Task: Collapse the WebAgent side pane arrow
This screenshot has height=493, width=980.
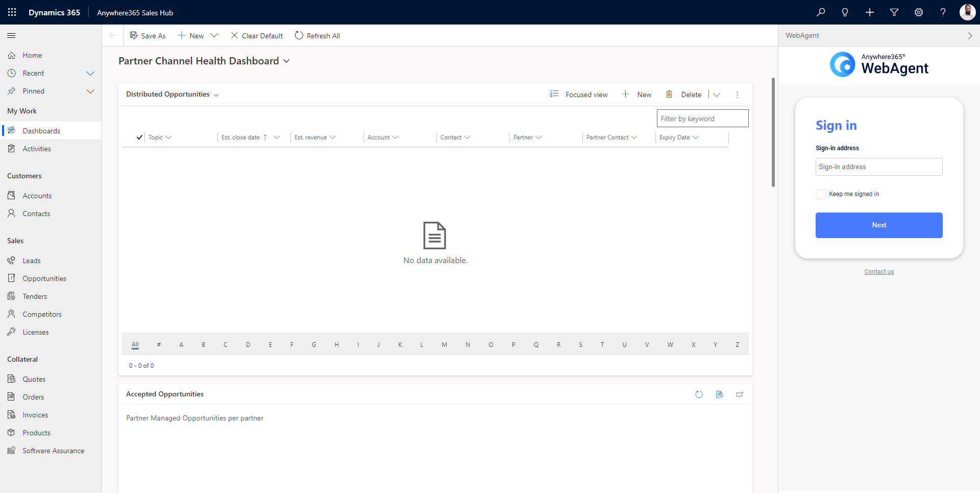Action: tap(970, 36)
